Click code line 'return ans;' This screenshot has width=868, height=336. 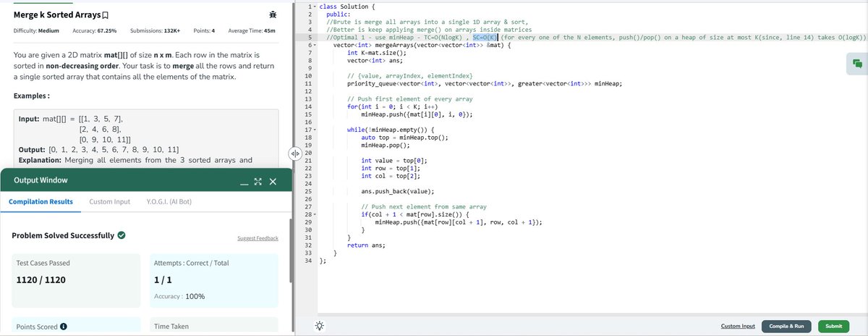pos(366,245)
